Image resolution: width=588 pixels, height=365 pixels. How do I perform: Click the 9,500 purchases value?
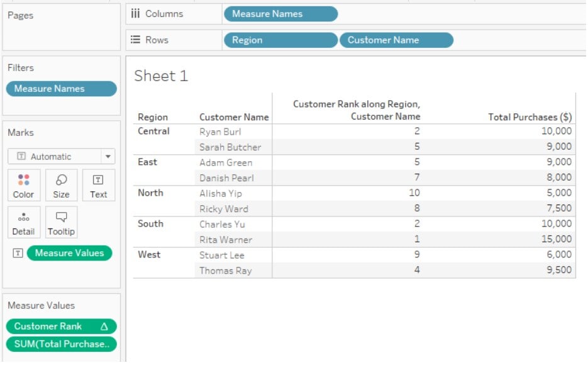[559, 270]
